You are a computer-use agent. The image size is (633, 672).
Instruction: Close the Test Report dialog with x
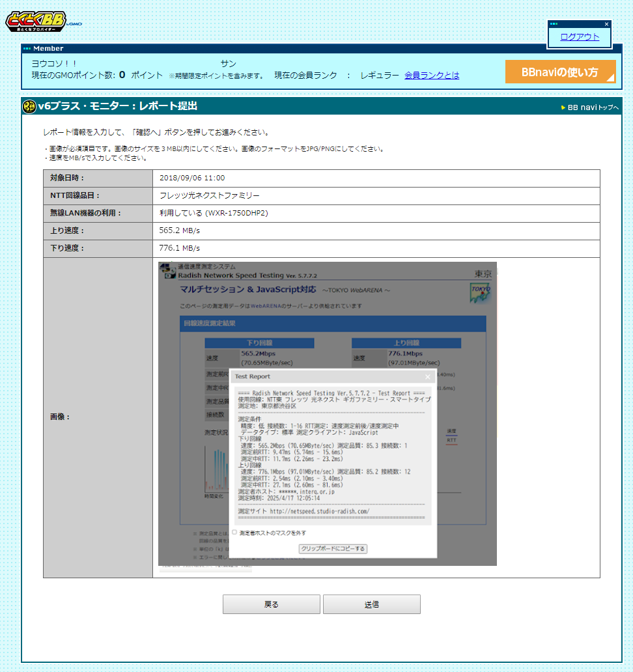[x=428, y=376]
